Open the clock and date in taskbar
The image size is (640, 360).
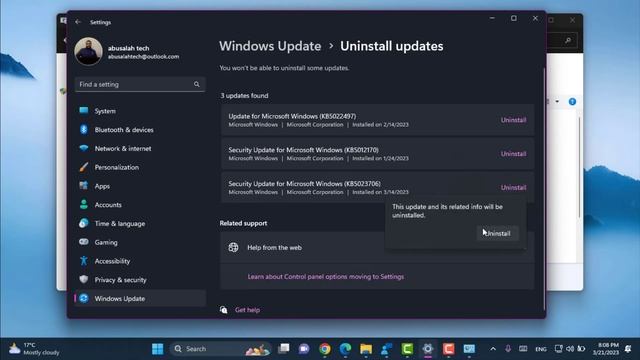(606, 349)
